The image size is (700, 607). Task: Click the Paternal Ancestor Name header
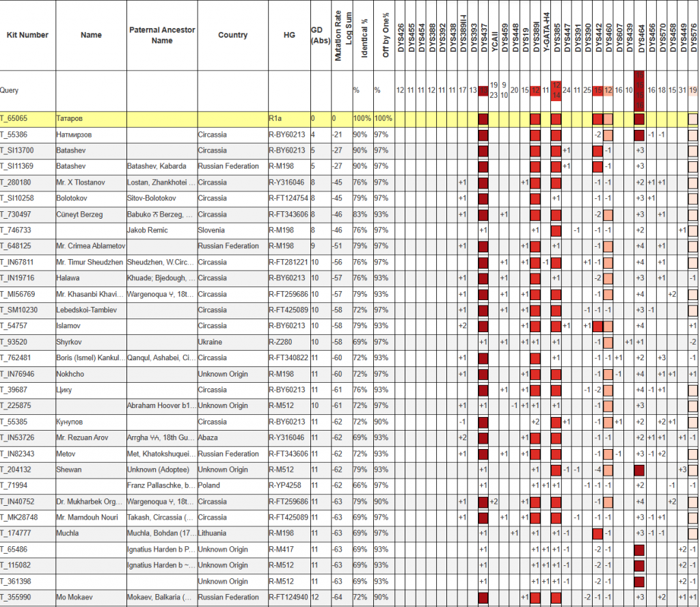pyautogui.click(x=162, y=36)
